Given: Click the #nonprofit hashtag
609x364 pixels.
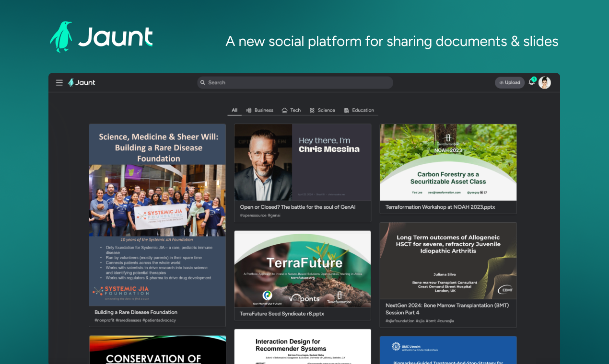Looking at the screenshot, I should [x=104, y=320].
